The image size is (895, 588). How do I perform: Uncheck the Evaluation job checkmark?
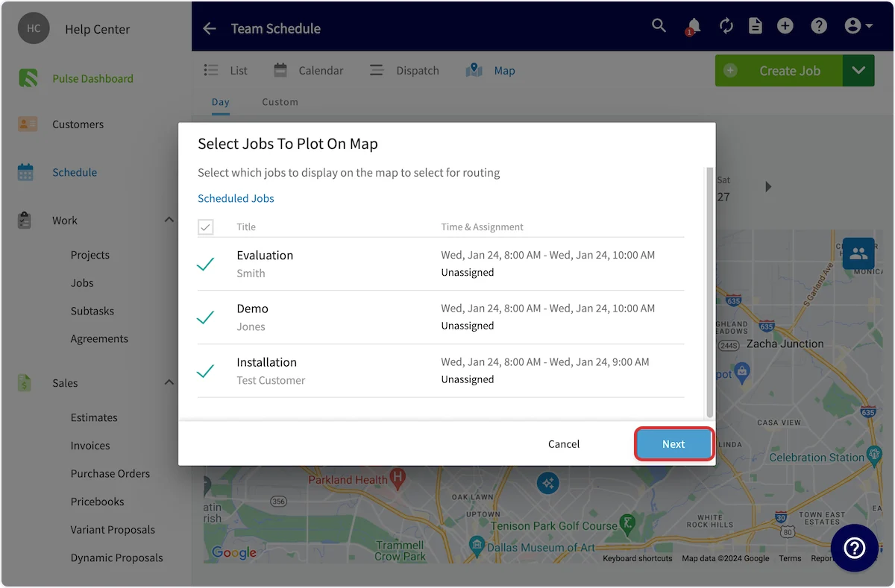click(205, 264)
